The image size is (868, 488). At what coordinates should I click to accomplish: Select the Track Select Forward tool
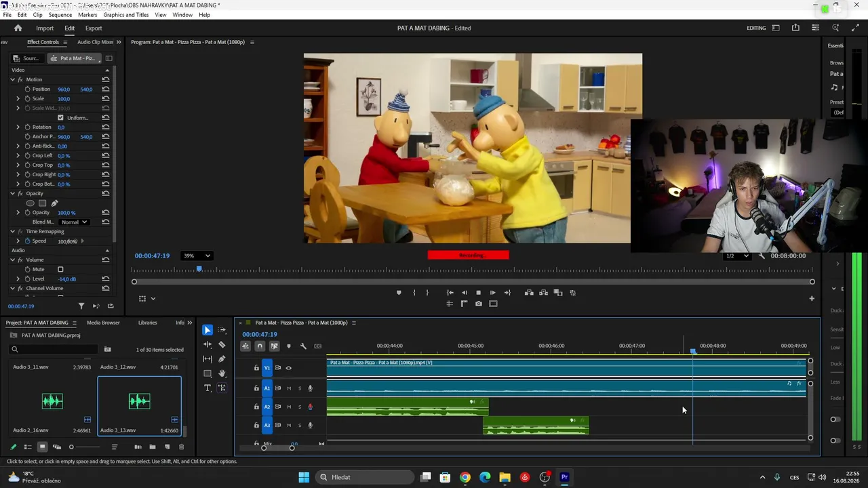pyautogui.click(x=222, y=330)
